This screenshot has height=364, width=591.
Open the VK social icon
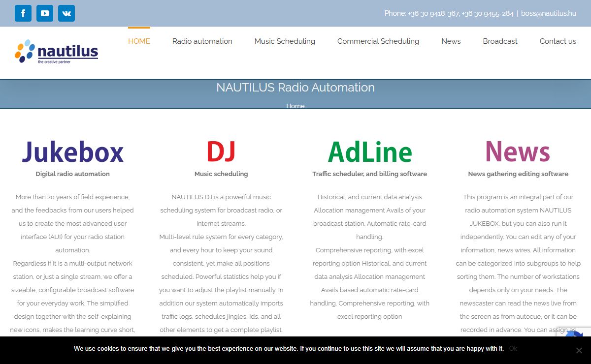[66, 13]
